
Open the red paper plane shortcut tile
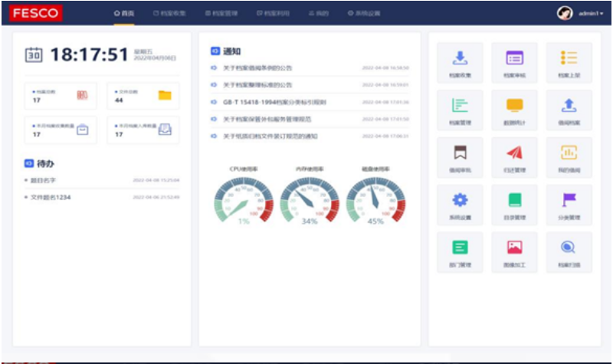pos(514,157)
